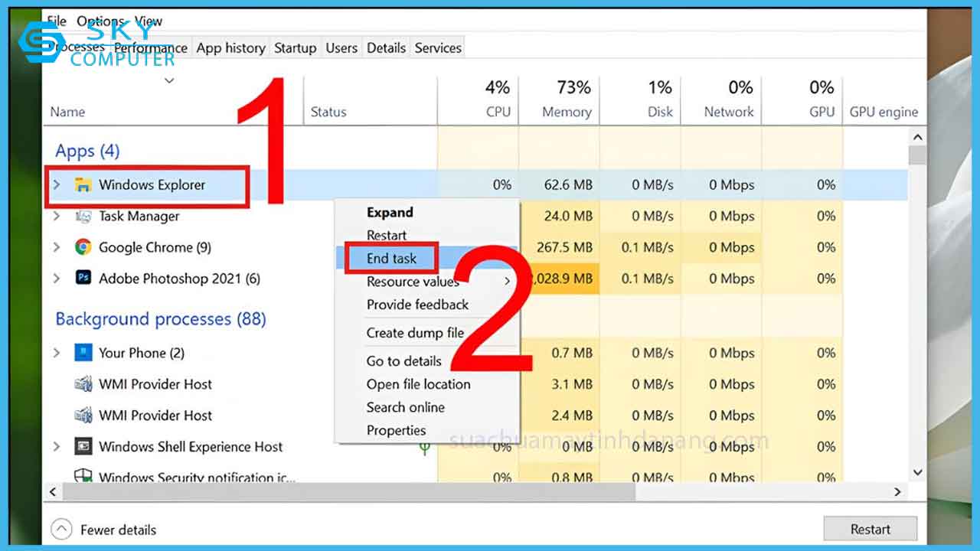Click the 62.6 MB memory cell
Viewport: 980px width, 551px height.
click(x=568, y=184)
